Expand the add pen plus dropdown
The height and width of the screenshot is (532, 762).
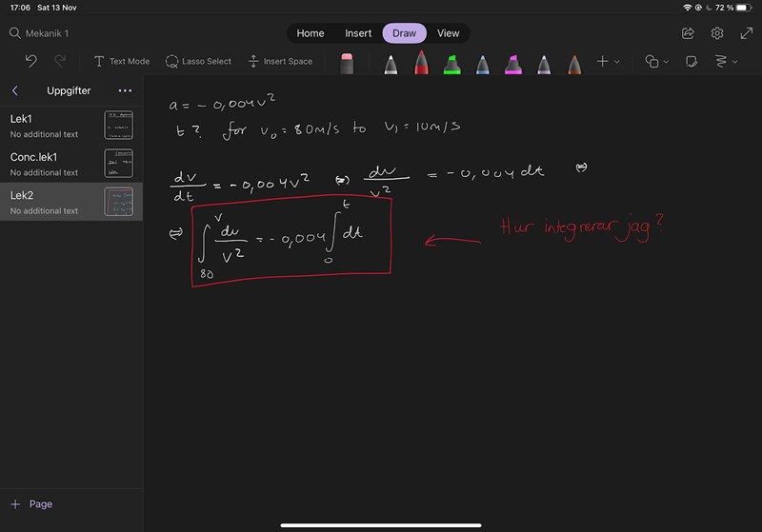pos(608,61)
